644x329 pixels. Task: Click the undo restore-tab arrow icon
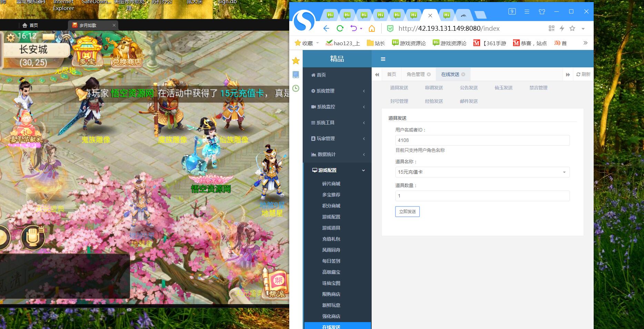(x=354, y=28)
